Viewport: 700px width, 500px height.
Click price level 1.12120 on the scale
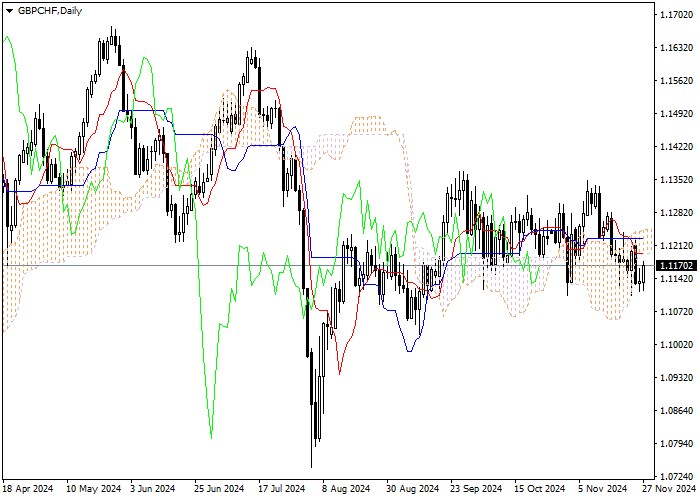pyautogui.click(x=676, y=246)
